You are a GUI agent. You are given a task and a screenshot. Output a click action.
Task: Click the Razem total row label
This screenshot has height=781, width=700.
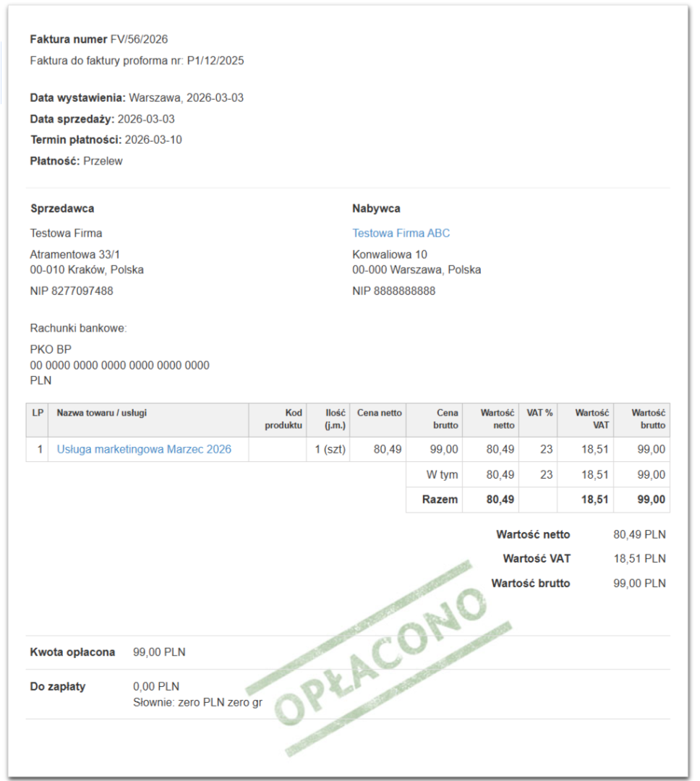coord(440,500)
